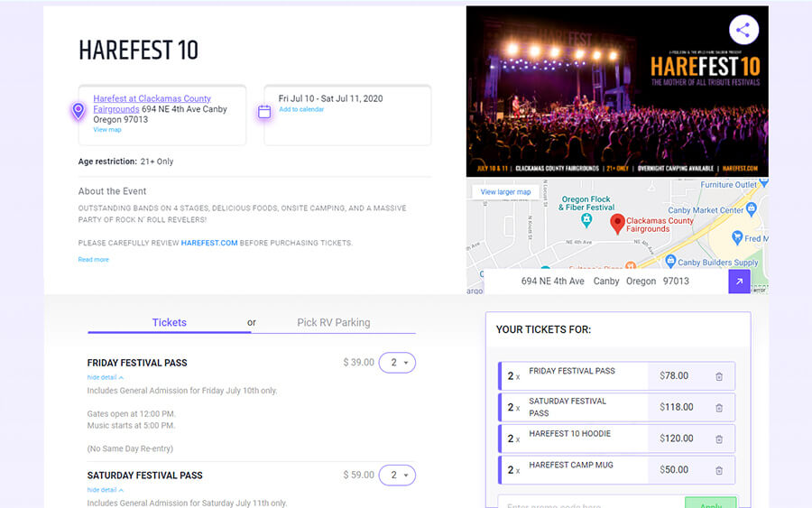
Task: Click HAREFEST 10 page heading
Action: pos(138,51)
